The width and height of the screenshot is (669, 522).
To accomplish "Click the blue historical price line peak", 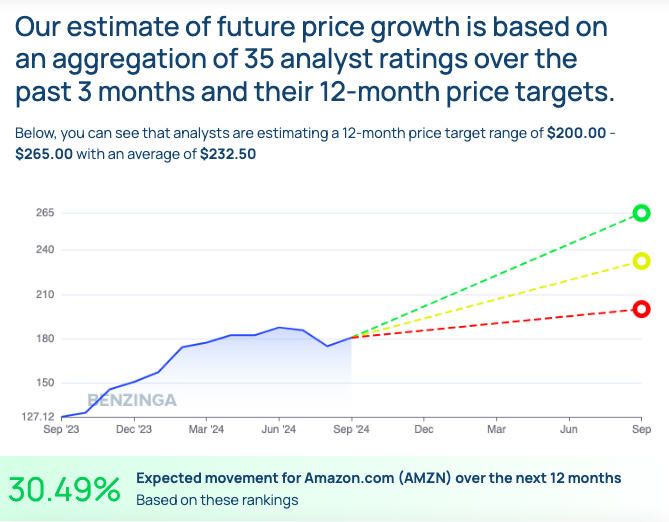I will pyautogui.click(x=279, y=327).
